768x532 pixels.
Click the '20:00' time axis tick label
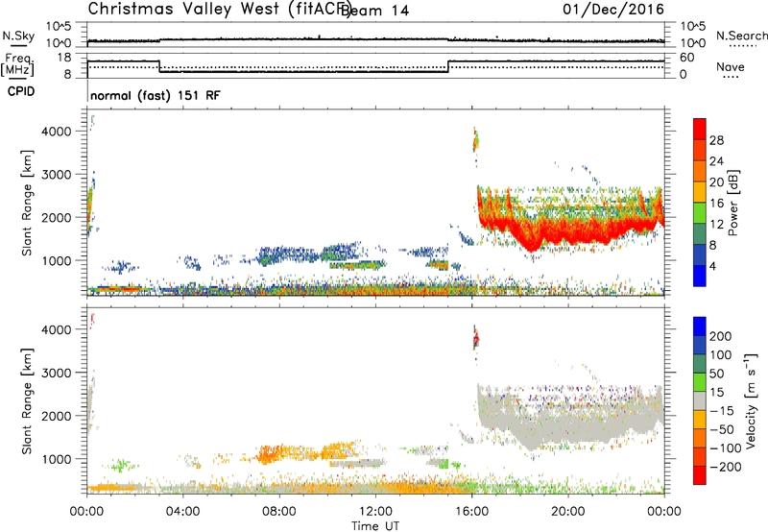[567, 512]
